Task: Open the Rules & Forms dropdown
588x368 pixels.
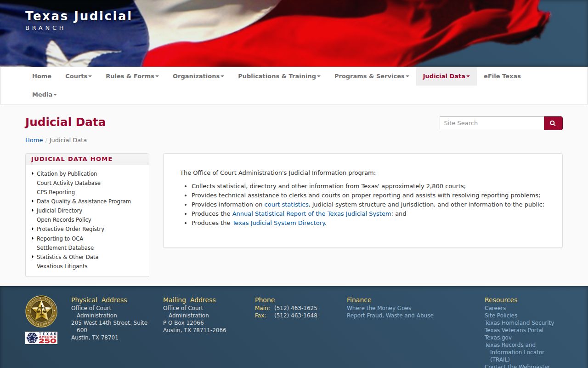Action: coord(132,76)
